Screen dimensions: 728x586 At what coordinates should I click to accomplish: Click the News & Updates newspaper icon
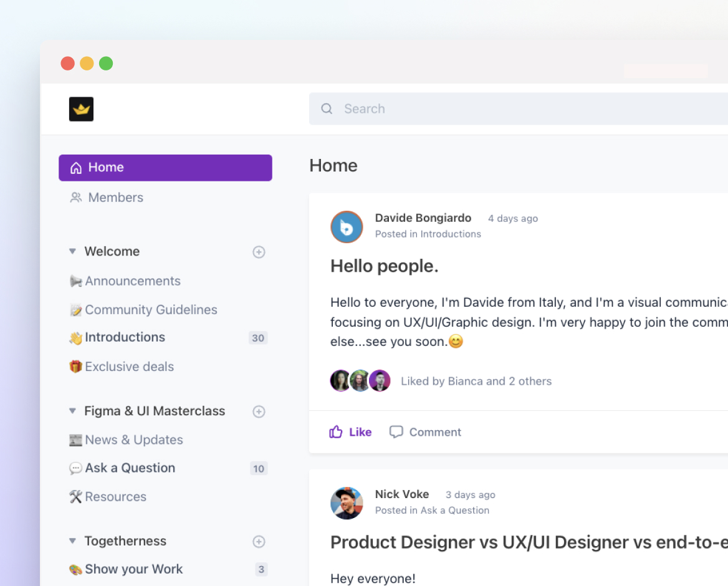(x=75, y=439)
